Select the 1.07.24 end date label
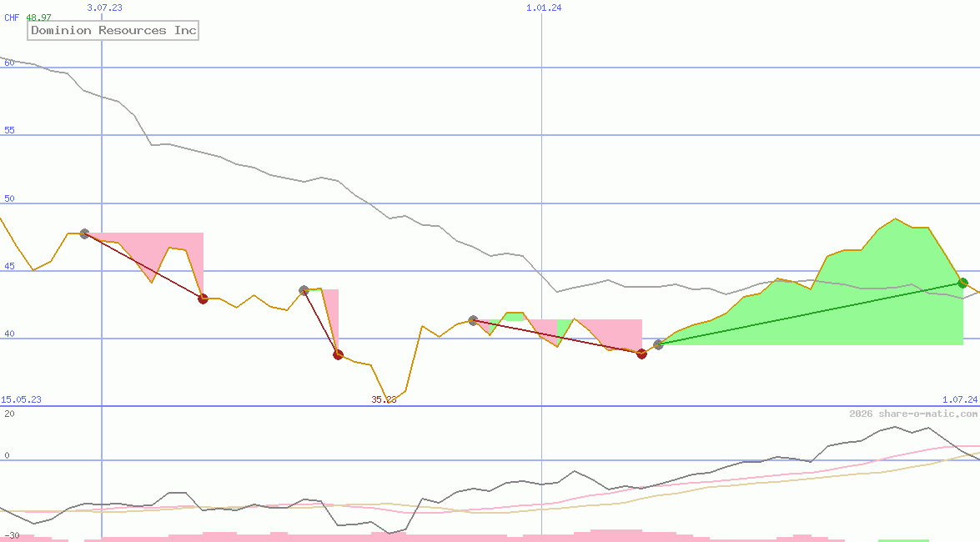980x542 pixels. point(960,399)
